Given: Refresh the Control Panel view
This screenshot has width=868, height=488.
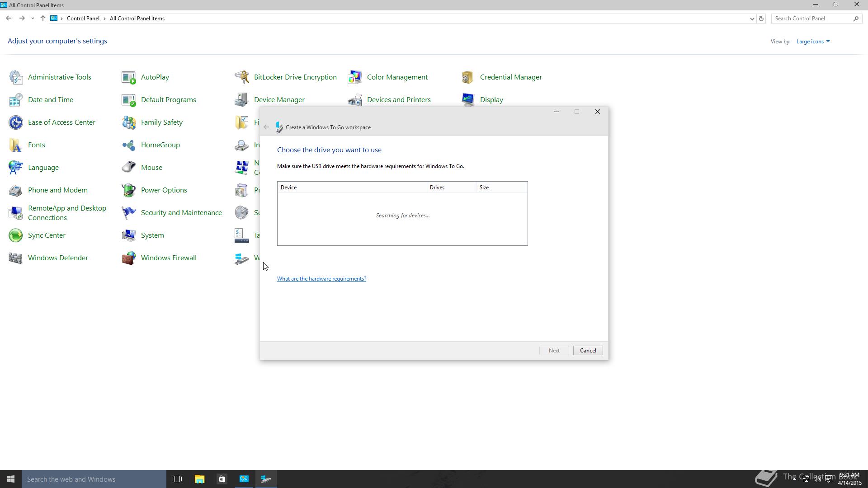Looking at the screenshot, I should (x=761, y=19).
